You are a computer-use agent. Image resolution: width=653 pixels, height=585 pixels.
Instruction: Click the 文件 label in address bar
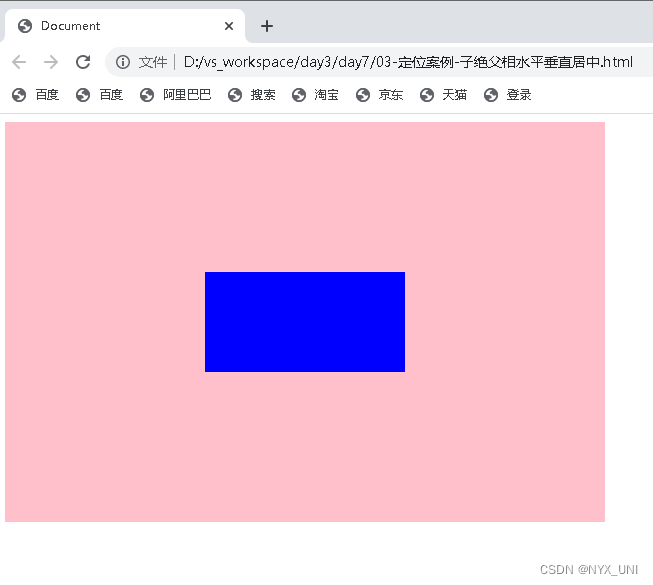point(152,62)
